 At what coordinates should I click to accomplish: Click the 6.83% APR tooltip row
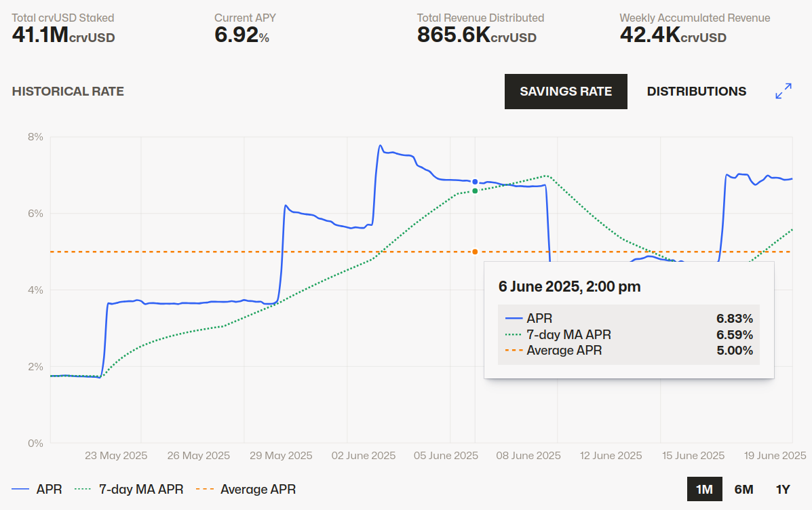[x=628, y=318]
